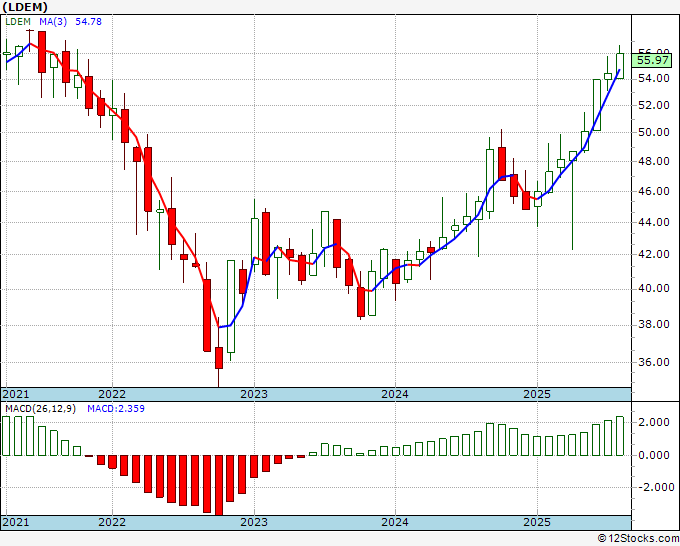The height and width of the screenshot is (546, 680).
Task: Click the 2.000 MACD axis label
Action: (653, 422)
